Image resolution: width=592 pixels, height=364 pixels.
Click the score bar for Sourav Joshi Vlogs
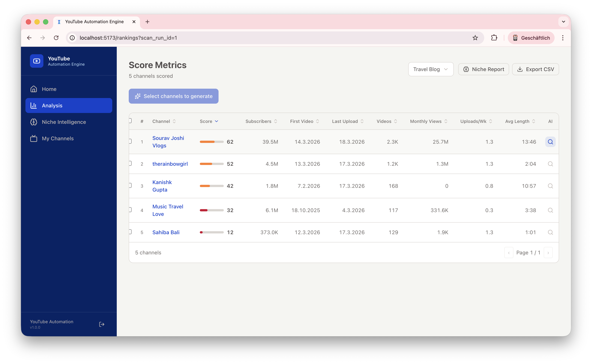(x=211, y=142)
